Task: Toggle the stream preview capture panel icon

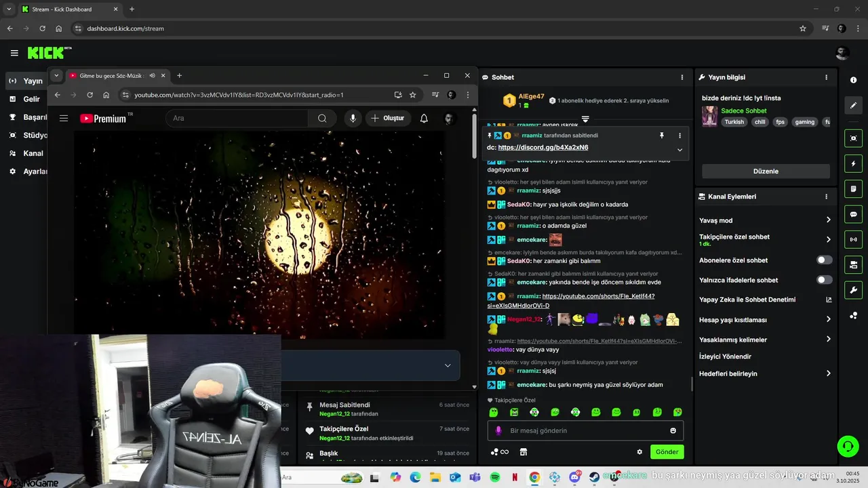Action: 853,138
